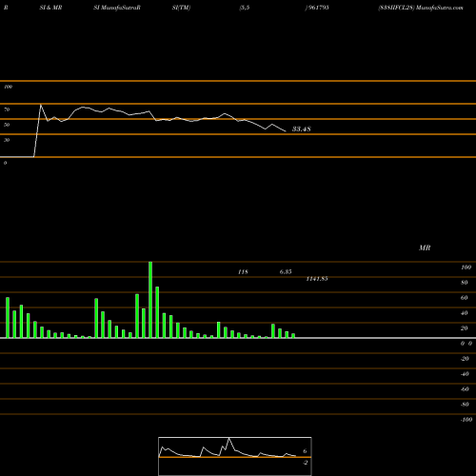
Task: Click the MR axis label 80
Action: [x=465, y=283]
